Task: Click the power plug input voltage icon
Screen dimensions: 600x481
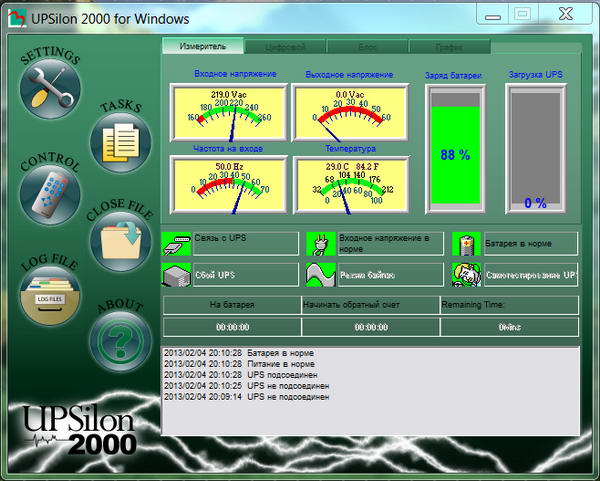Action: pyautogui.click(x=321, y=244)
